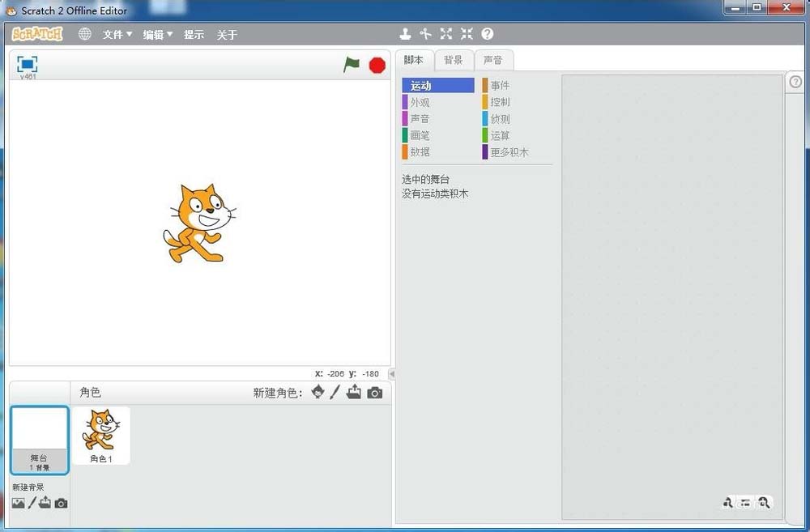Switch stage to full screen mode

point(27,64)
